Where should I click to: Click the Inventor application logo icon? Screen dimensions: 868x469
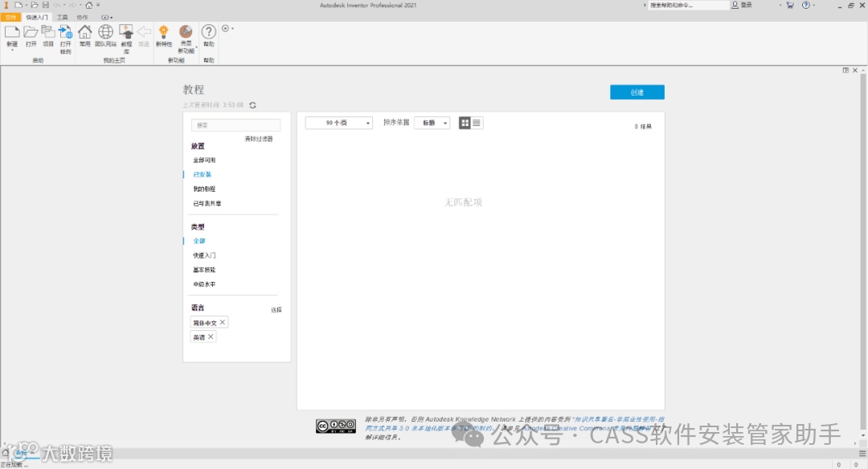point(6,5)
